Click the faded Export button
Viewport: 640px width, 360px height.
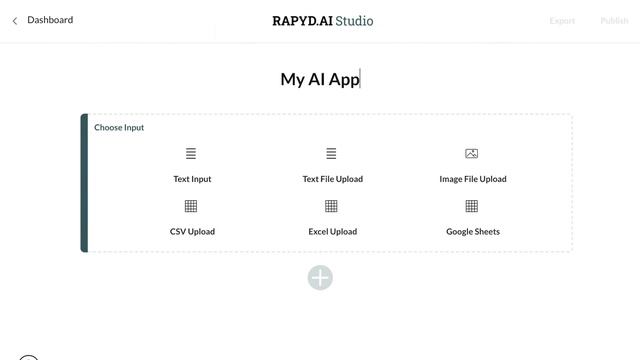coord(562,20)
